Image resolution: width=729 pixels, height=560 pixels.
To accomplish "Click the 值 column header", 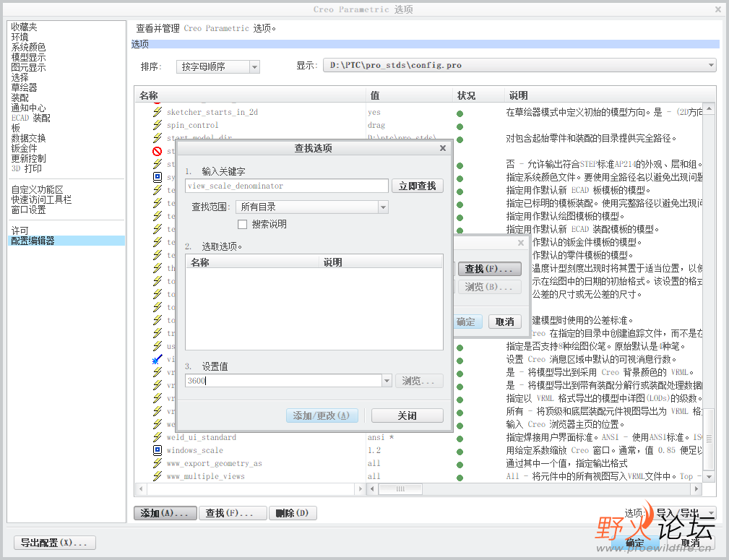I will click(x=410, y=95).
